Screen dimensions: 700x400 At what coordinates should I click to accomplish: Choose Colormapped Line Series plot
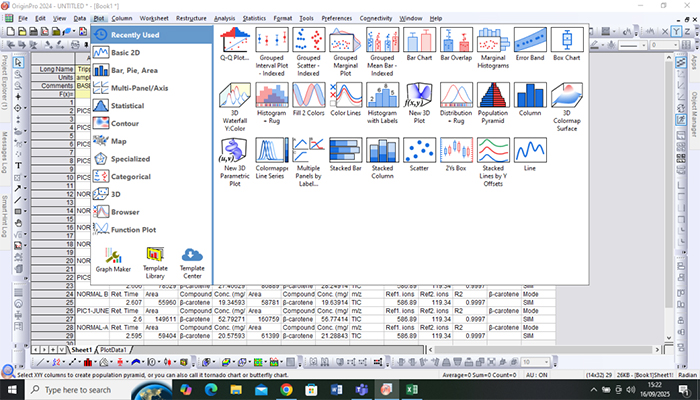tap(271, 158)
